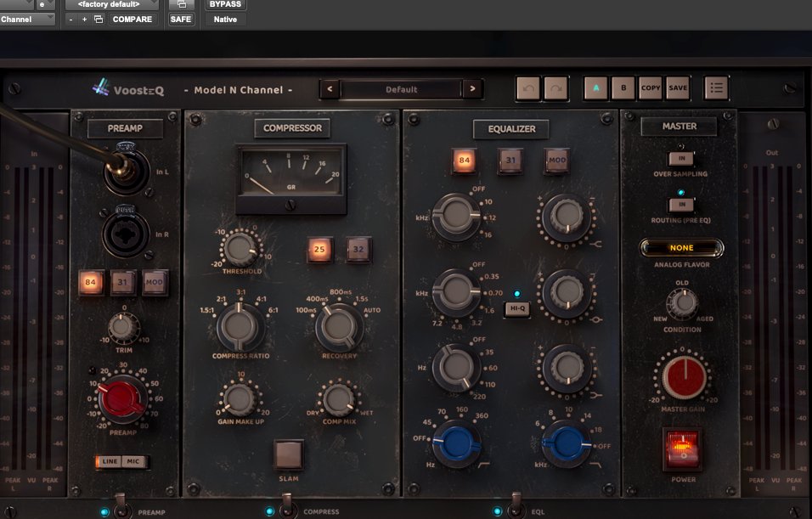Click the Native button
Viewport: 812px width, 519px height.
click(225, 20)
